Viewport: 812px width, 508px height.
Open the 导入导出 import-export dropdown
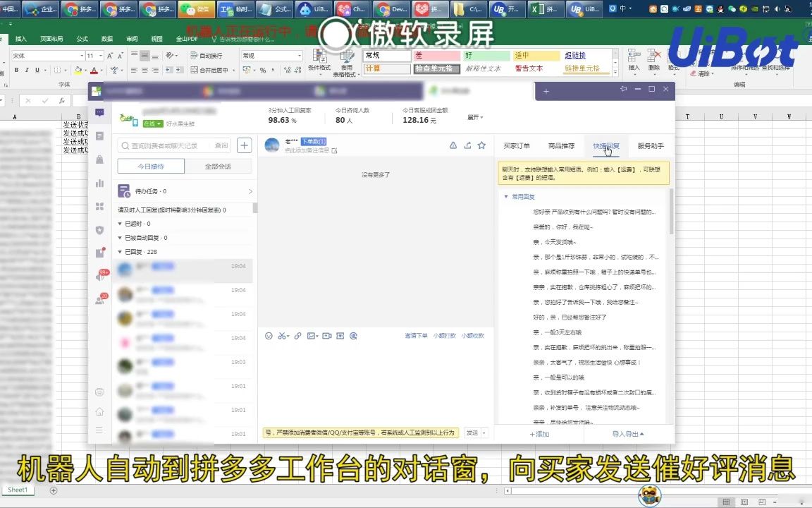tap(627, 435)
